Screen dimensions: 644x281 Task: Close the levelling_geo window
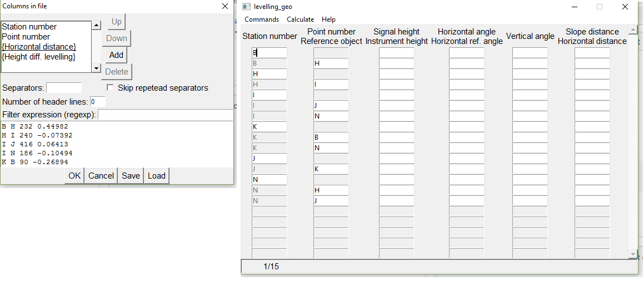click(625, 7)
